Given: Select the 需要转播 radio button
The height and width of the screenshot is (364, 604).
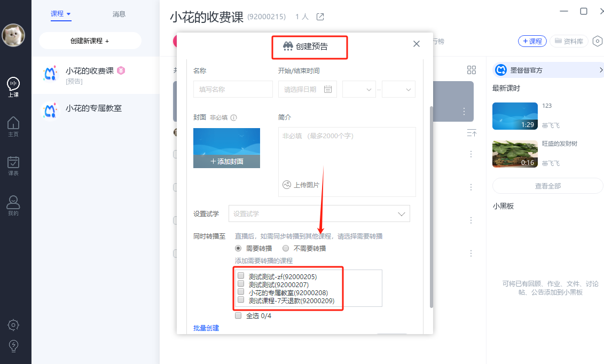Looking at the screenshot, I should click(x=238, y=248).
